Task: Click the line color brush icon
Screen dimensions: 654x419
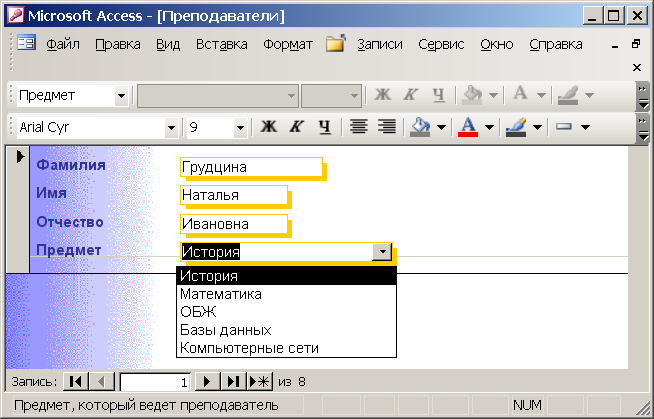Action: (516, 127)
